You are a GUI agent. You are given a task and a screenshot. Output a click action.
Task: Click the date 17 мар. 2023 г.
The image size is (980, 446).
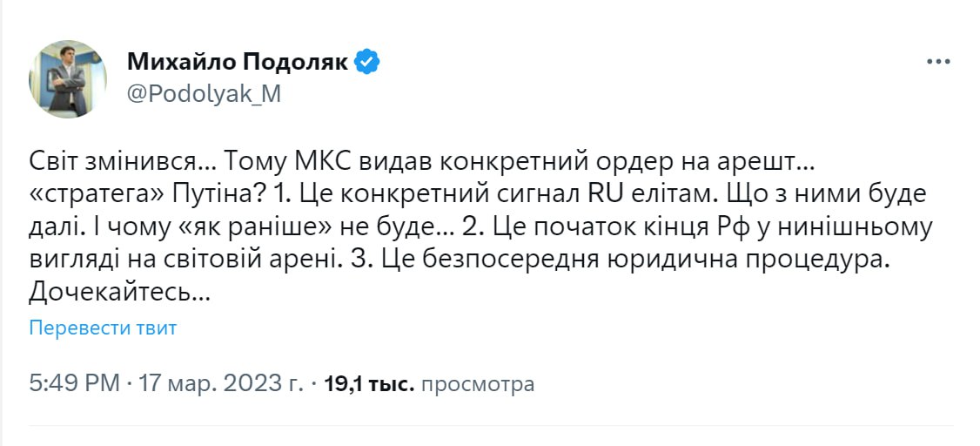click(x=222, y=383)
